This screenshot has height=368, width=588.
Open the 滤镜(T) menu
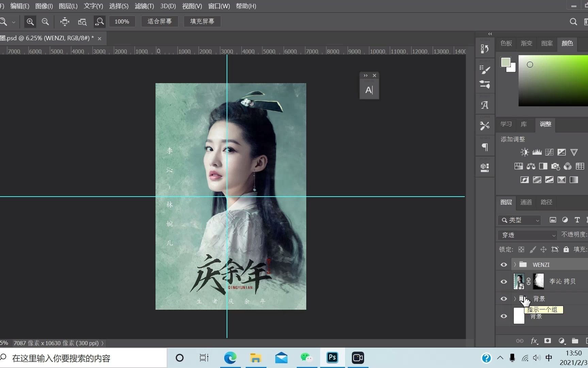[144, 6]
